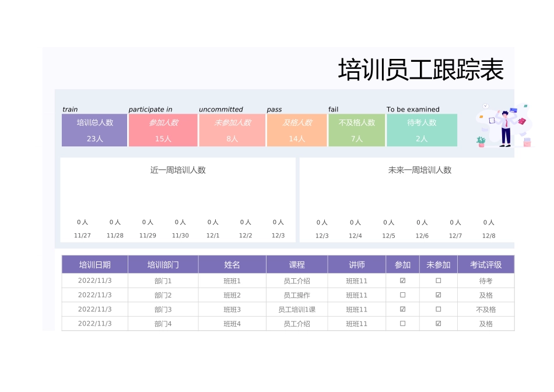Click the 不及格 rating cell for 班班3
Image resolution: width=554 pixels, height=392 pixels.
tap(486, 309)
